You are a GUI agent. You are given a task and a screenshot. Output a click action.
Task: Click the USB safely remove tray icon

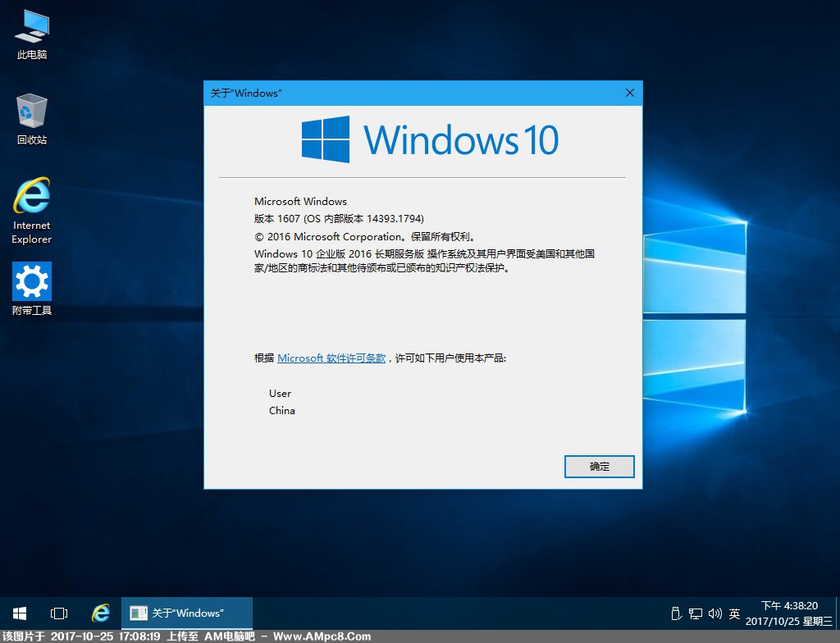click(676, 613)
